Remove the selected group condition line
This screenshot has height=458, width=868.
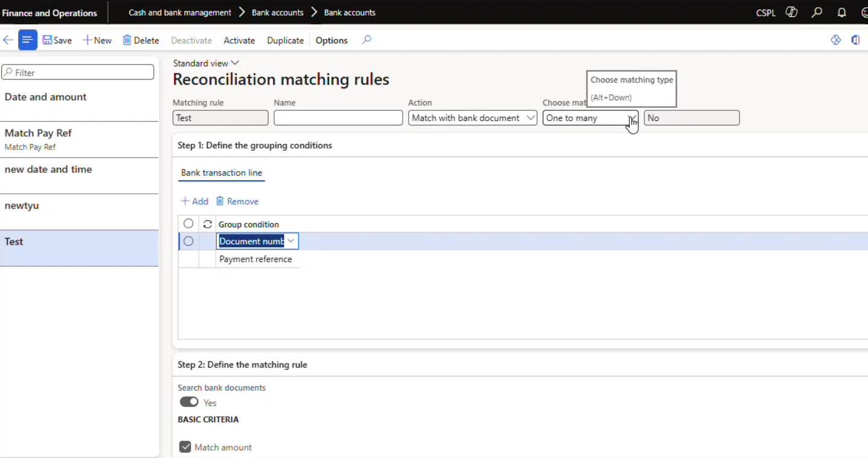237,201
